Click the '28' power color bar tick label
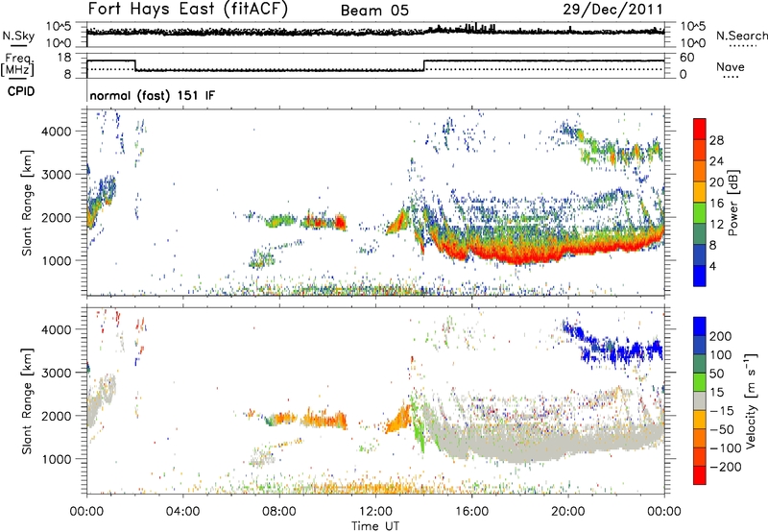The image size is (768, 532). tap(716, 140)
